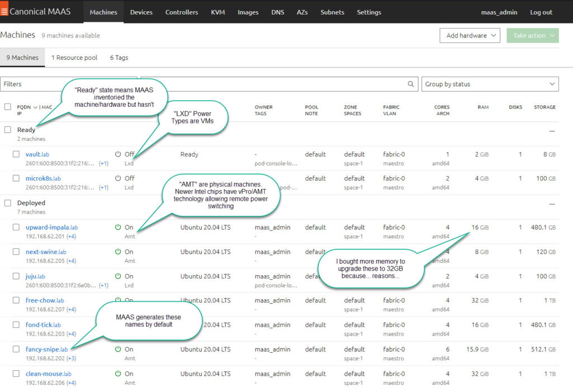Open the Take action dropdown

click(x=533, y=35)
